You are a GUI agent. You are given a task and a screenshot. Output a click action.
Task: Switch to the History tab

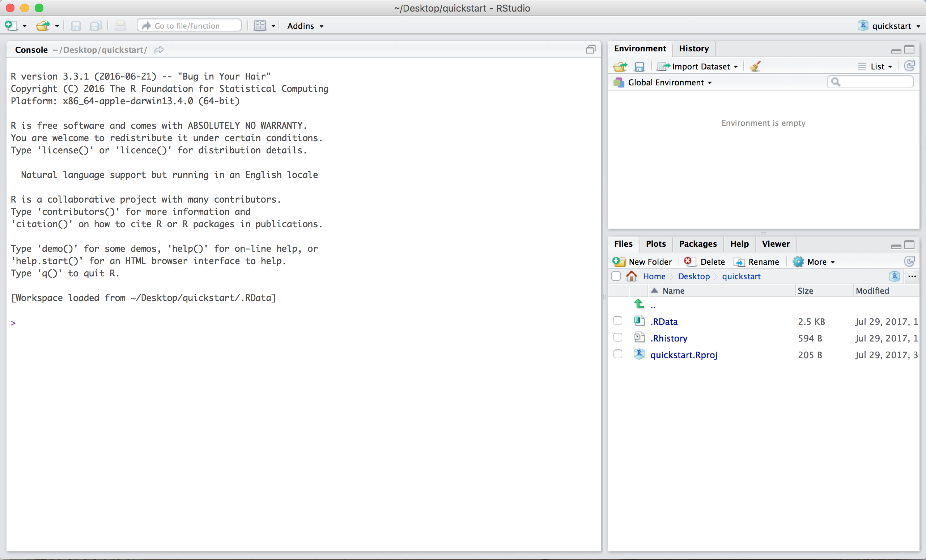(x=693, y=48)
